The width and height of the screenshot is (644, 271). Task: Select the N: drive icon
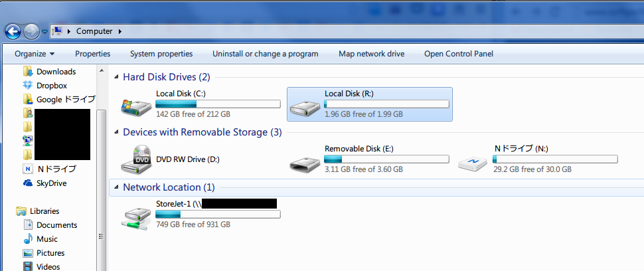(x=473, y=163)
